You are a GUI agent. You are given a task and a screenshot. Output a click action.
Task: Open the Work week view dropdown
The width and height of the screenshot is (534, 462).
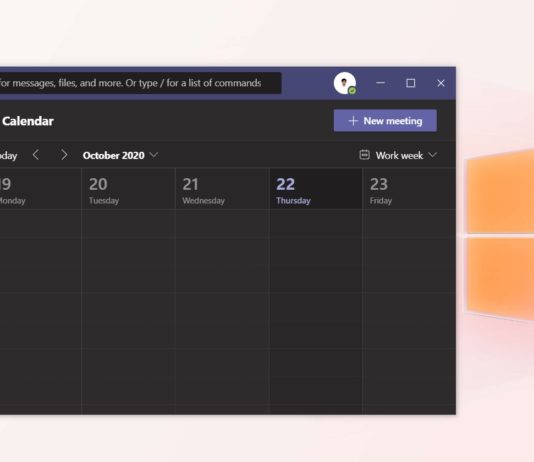(398, 155)
